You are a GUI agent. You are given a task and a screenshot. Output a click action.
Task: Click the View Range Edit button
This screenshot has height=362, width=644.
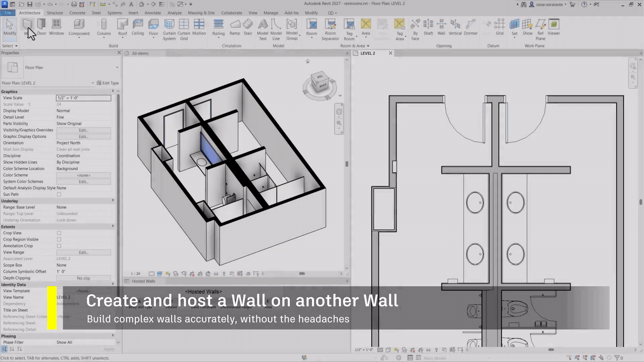coord(84,252)
